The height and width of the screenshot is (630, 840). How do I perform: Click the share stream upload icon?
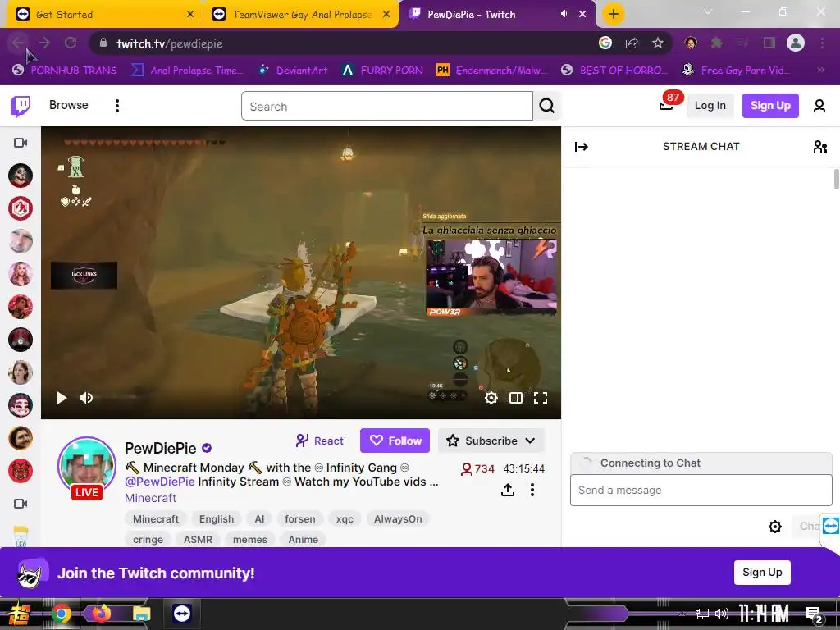click(507, 490)
